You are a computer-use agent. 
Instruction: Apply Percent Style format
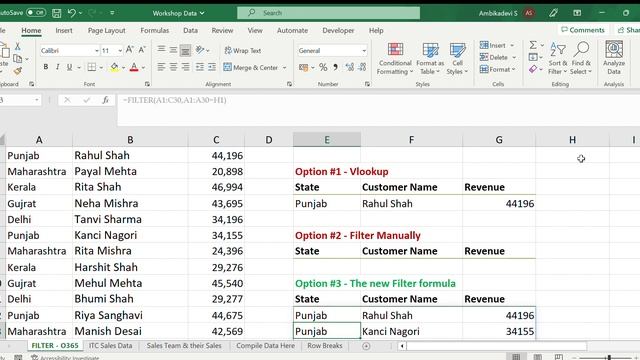pyautogui.click(x=323, y=67)
